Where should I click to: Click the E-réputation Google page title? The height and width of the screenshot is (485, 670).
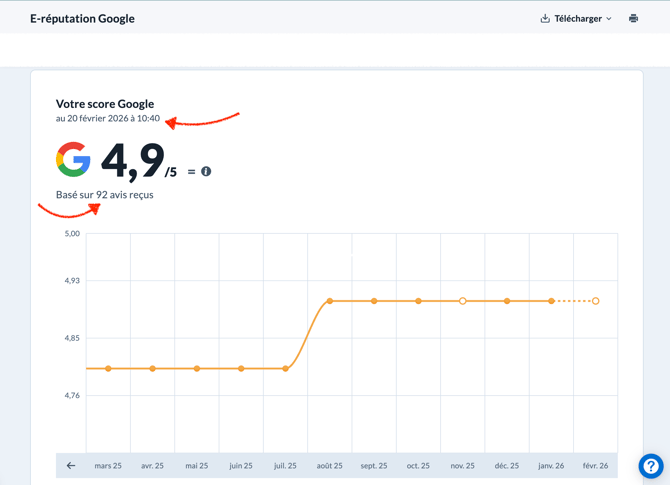click(82, 18)
